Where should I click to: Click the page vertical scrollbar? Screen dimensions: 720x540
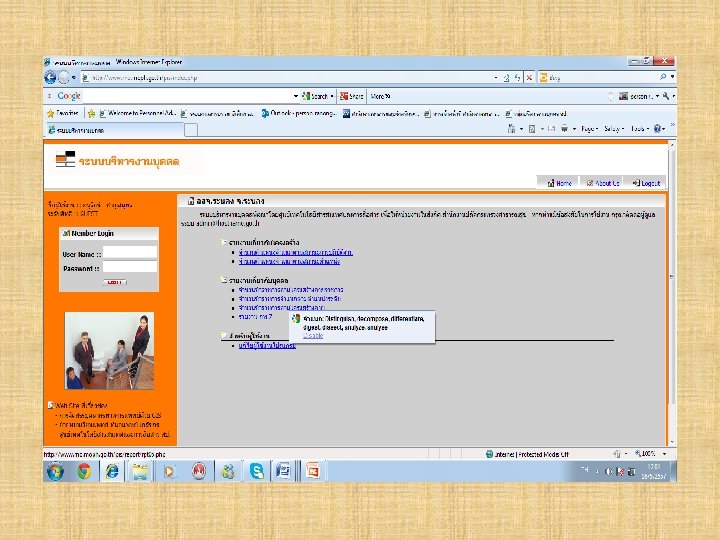coord(672,294)
